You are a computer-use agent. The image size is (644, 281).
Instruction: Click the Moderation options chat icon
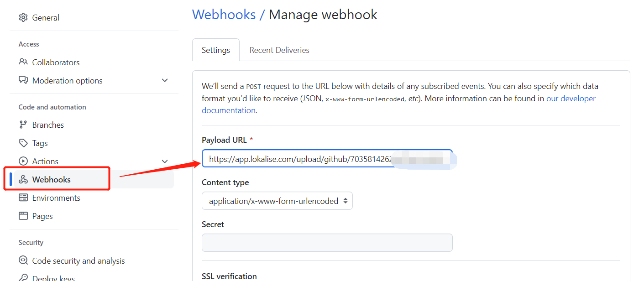[x=23, y=80]
